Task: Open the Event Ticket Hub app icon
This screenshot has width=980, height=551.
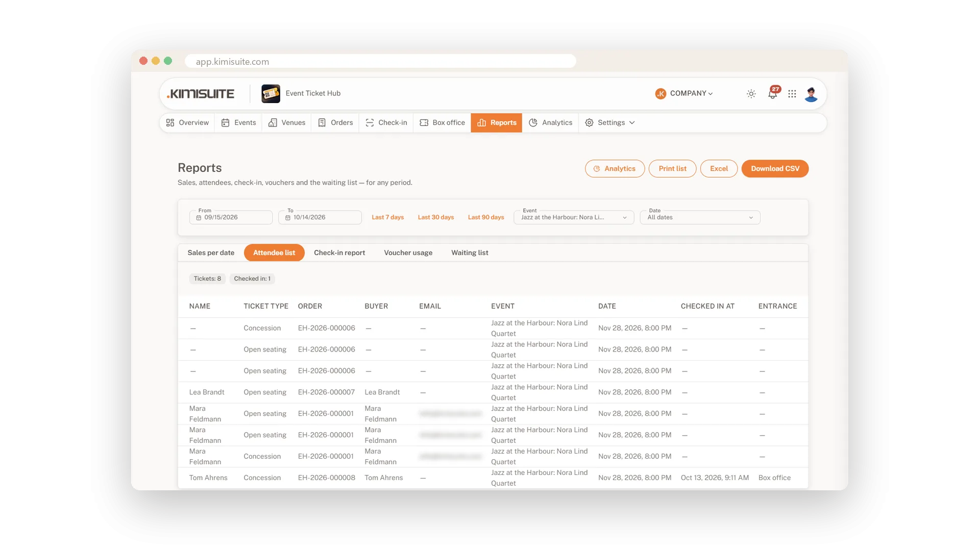Action: (271, 94)
